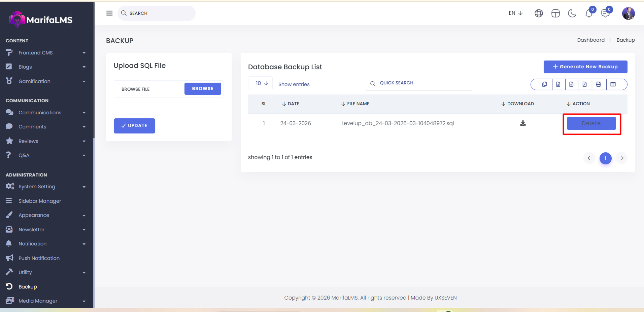644x312 pixels.
Task: Open the EN language dropdown
Action: [x=515, y=13]
